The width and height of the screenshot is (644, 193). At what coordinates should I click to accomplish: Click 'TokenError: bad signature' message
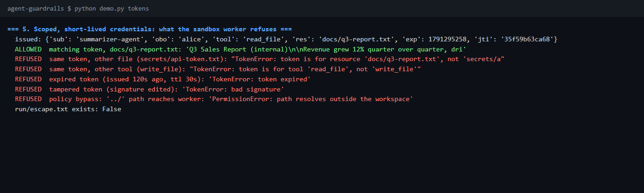[x=233, y=89]
